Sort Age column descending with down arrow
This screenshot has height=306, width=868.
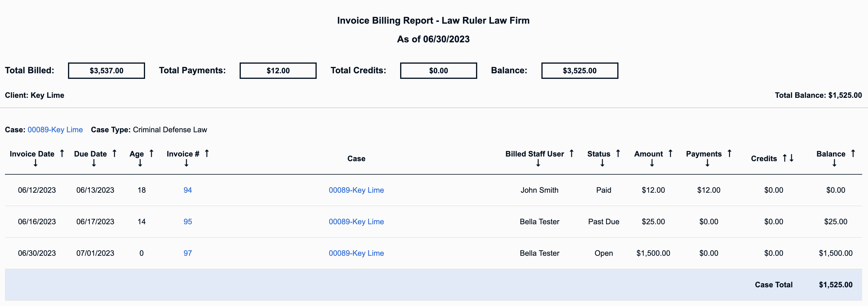(x=140, y=163)
